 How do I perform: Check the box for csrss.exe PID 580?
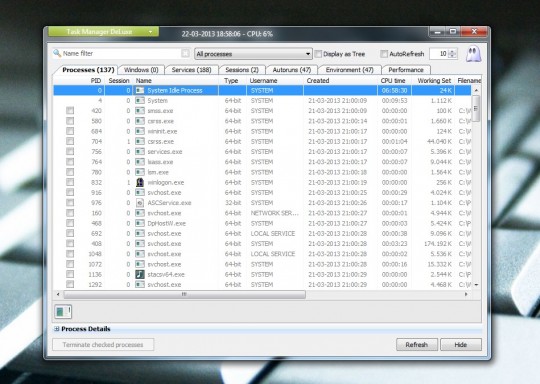tap(70, 121)
